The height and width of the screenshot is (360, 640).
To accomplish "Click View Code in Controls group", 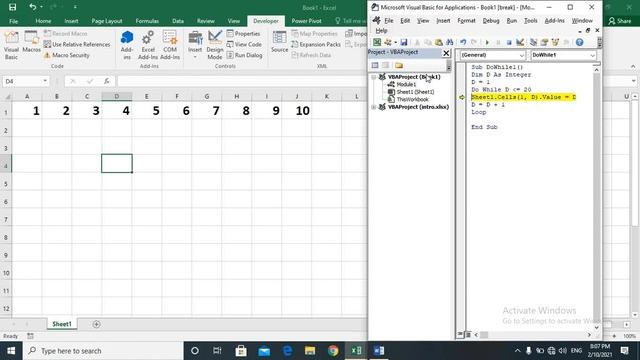I will pyautogui.click(x=244, y=44).
